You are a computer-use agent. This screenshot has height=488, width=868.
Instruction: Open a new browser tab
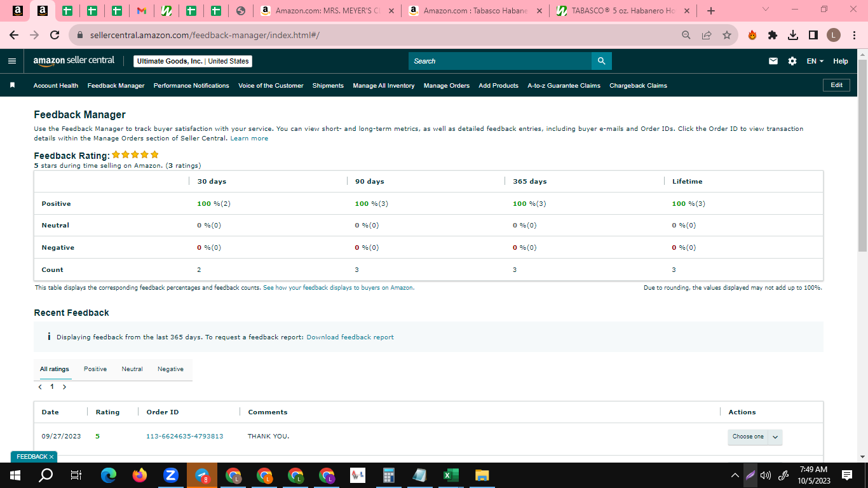click(711, 11)
